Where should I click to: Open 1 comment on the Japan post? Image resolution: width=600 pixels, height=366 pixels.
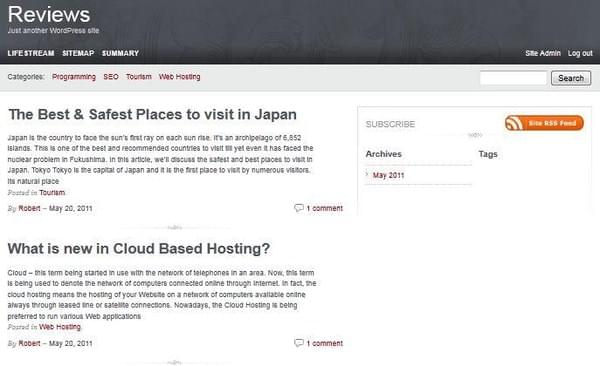click(324, 208)
